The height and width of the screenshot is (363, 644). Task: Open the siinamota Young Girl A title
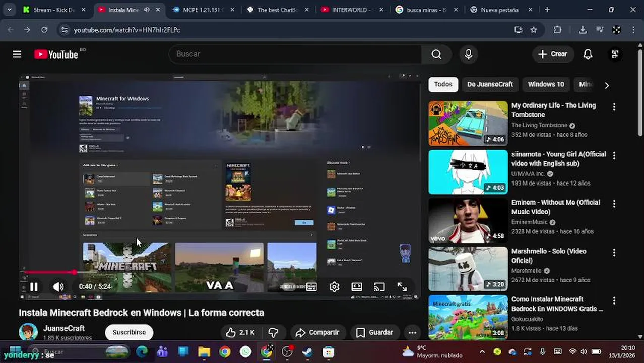(559, 159)
